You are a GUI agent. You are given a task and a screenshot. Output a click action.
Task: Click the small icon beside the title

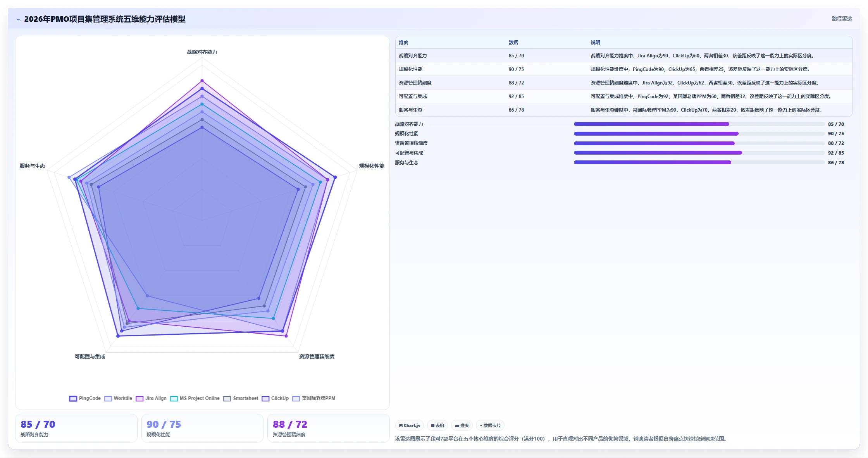18,19
